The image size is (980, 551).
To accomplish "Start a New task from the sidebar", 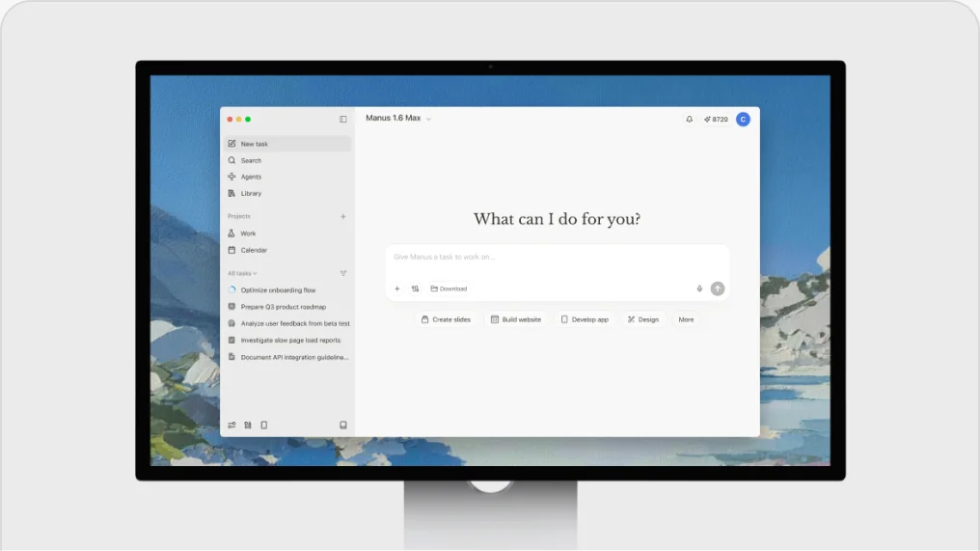I will coord(287,144).
